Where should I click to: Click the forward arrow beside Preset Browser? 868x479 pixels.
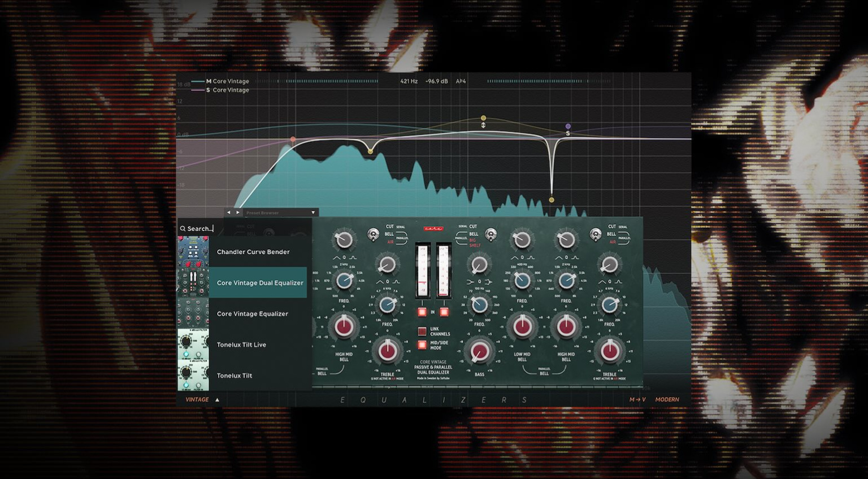point(238,212)
